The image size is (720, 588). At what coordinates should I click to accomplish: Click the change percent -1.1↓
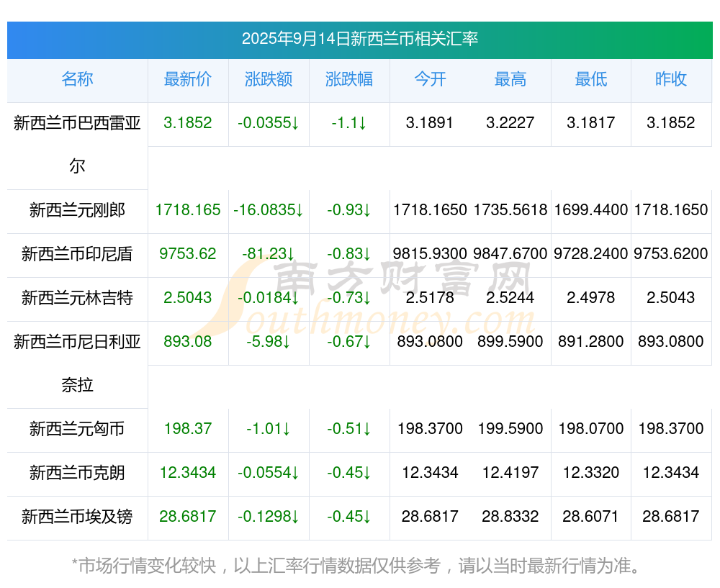tap(349, 122)
